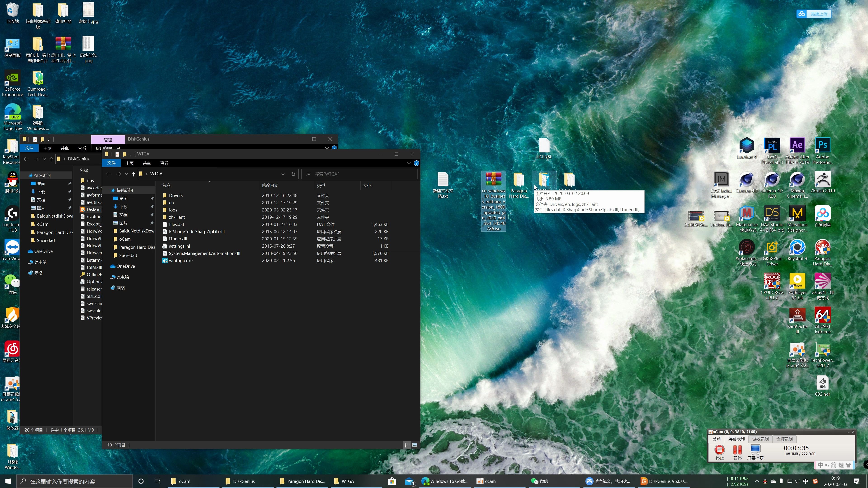
Task: Open the oCam 菜单 button
Action: point(716,439)
